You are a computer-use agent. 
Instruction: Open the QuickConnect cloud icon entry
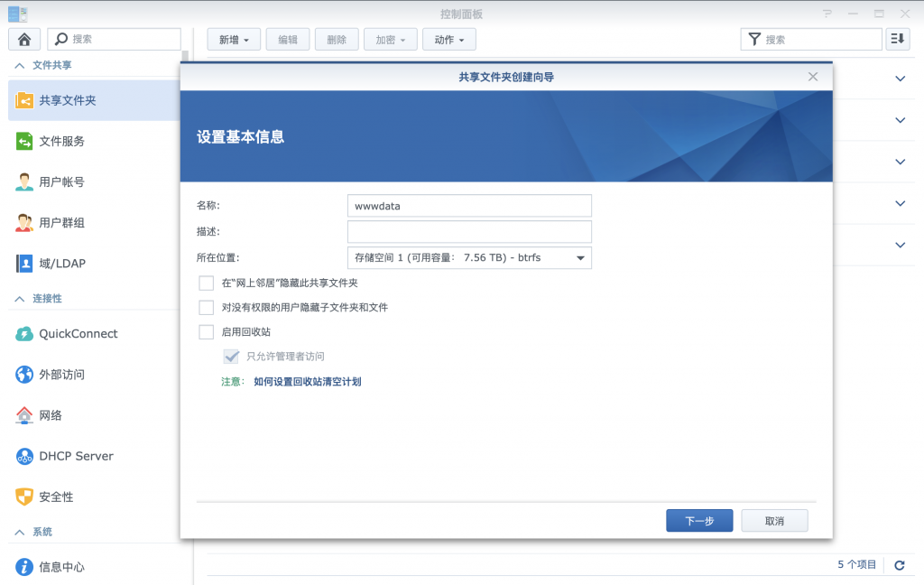[24, 334]
